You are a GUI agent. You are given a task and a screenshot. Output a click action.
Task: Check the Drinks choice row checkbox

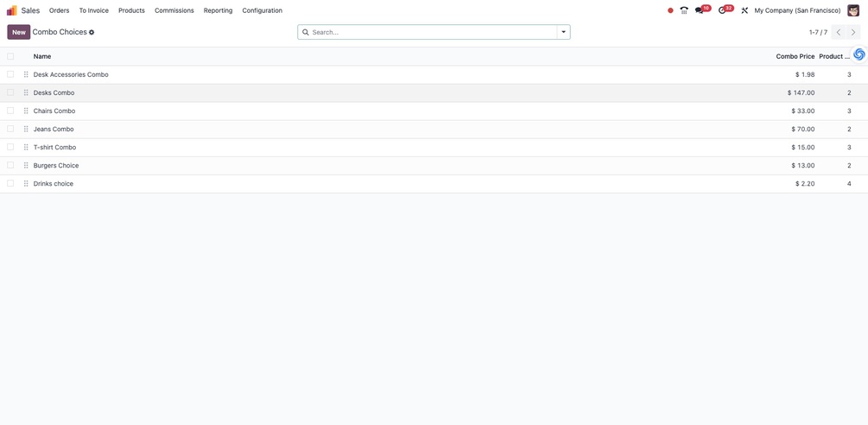tap(10, 183)
